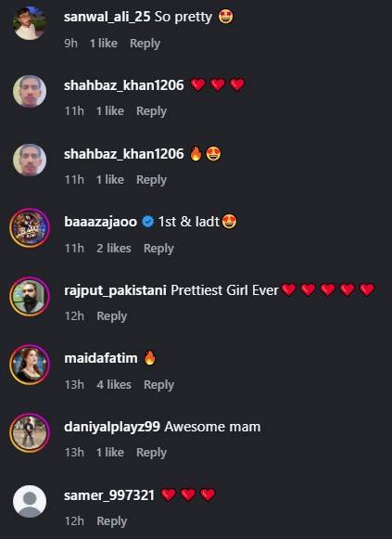This screenshot has height=539, width=392.
Task: View baaazajaoo's story avatar
Action: pyautogui.click(x=30, y=228)
